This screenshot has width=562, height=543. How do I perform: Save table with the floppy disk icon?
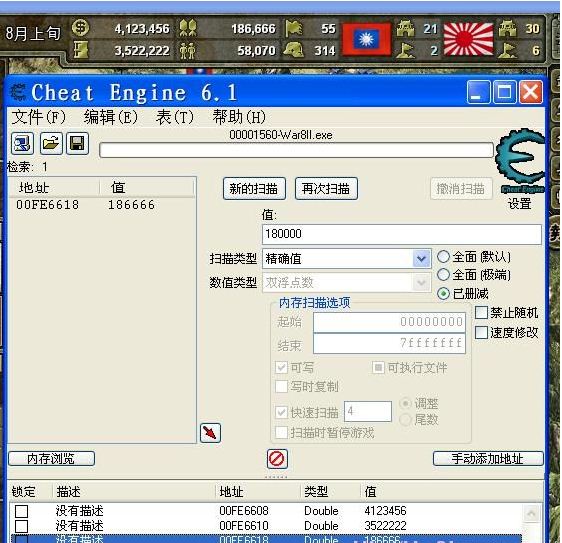pos(77,143)
